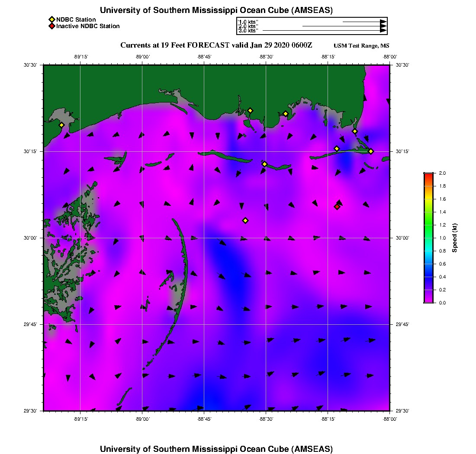Click the 0.4 colorbar tick value

(442, 277)
